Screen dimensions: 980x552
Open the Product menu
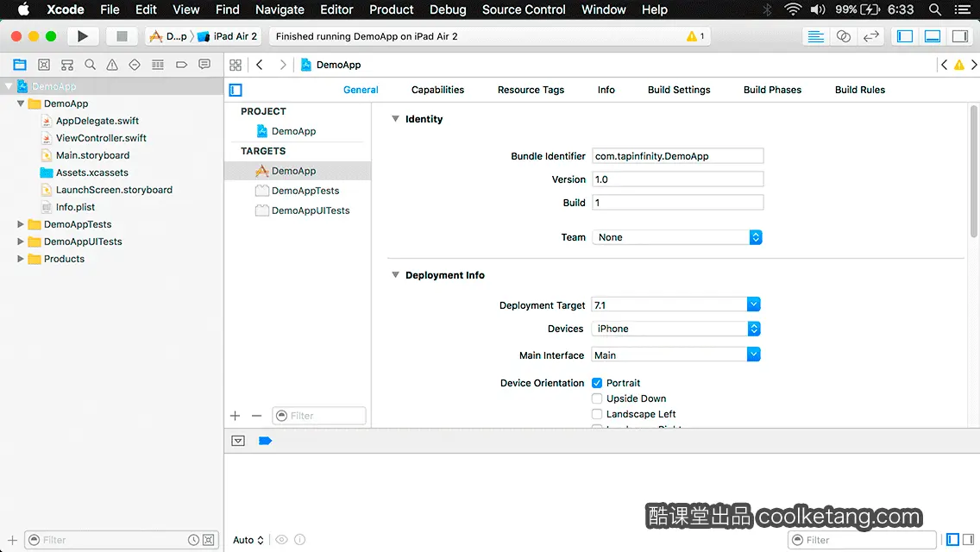click(x=392, y=9)
